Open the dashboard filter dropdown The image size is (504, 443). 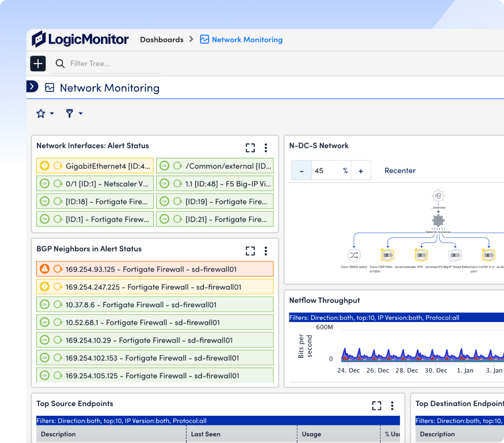[x=74, y=113]
